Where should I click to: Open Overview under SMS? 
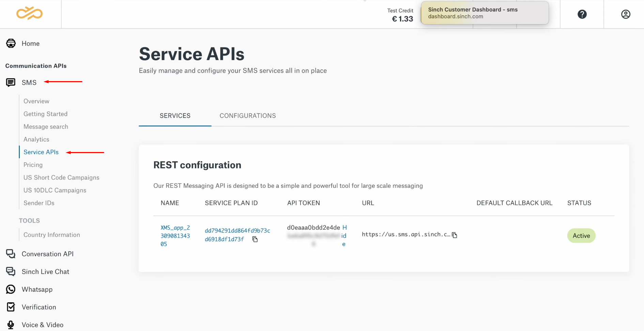tap(36, 101)
